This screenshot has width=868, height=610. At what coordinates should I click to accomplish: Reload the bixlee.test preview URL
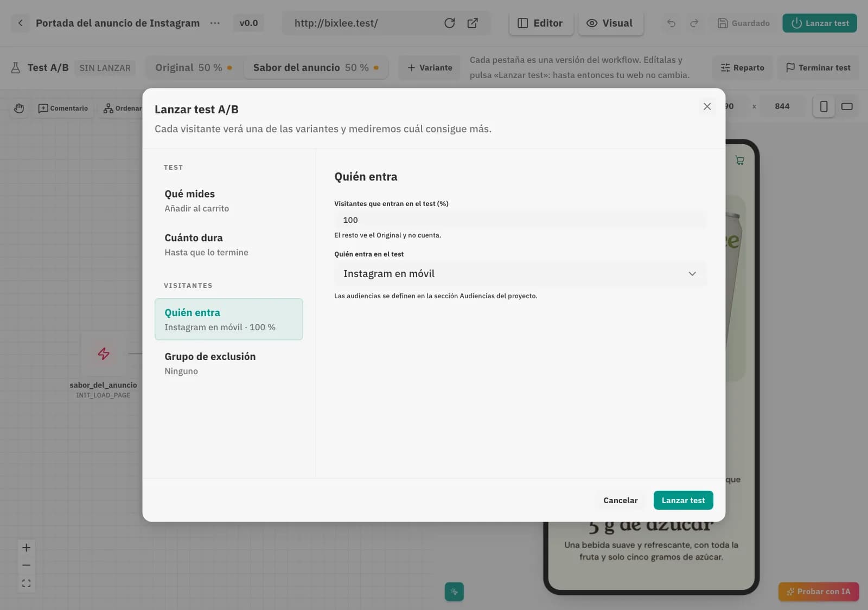(x=449, y=23)
